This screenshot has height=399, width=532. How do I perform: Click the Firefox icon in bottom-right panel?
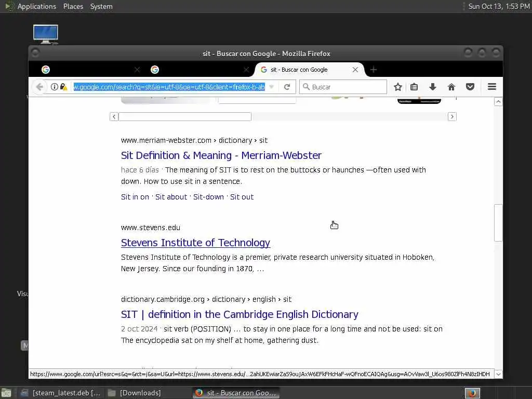(472, 393)
